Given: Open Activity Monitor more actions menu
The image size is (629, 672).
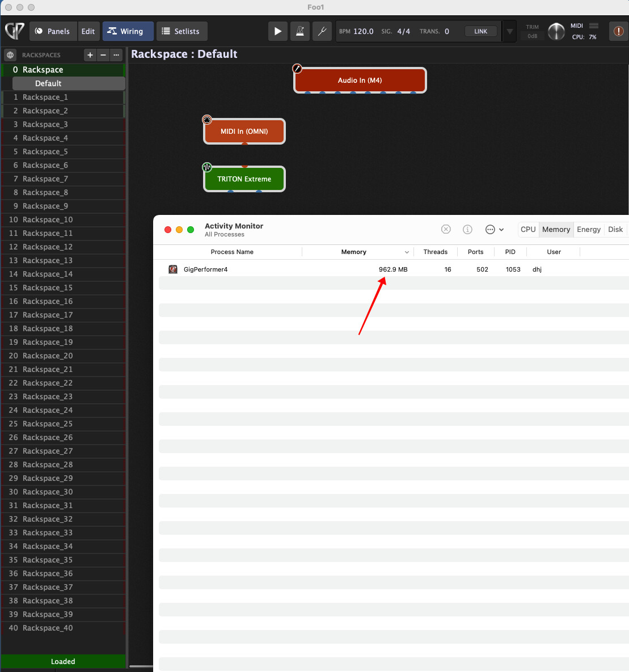Looking at the screenshot, I should coord(495,229).
